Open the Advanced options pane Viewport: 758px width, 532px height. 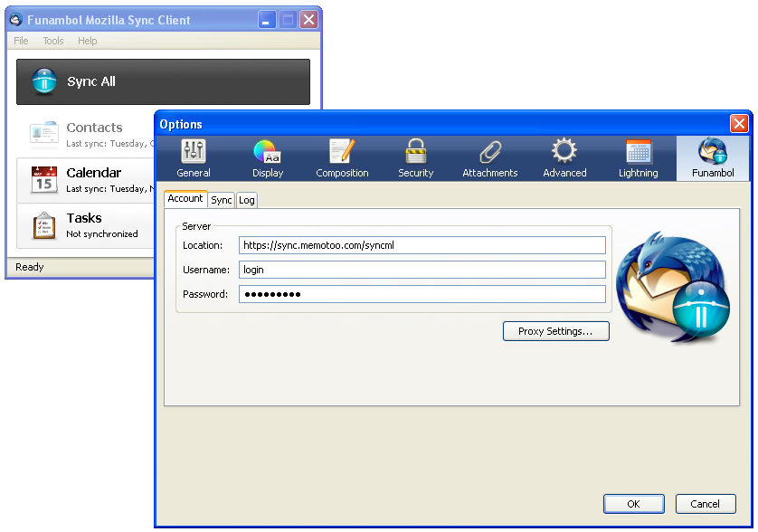tap(564, 158)
